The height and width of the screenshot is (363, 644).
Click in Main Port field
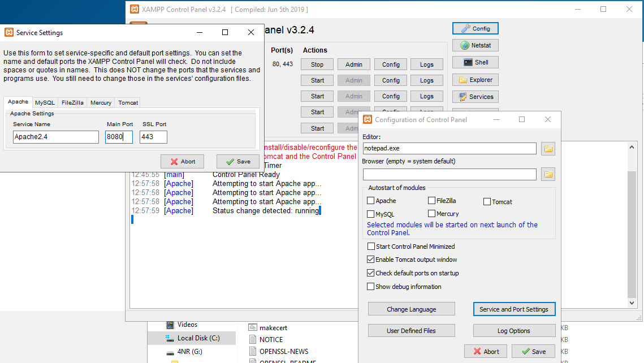119,137
